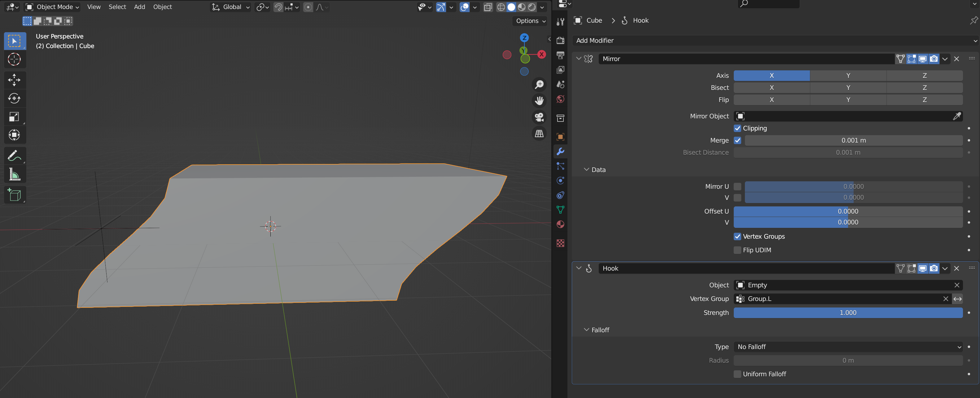The width and height of the screenshot is (980, 398).
Task: Open the Object Constraints properties tab
Action: [x=560, y=195]
